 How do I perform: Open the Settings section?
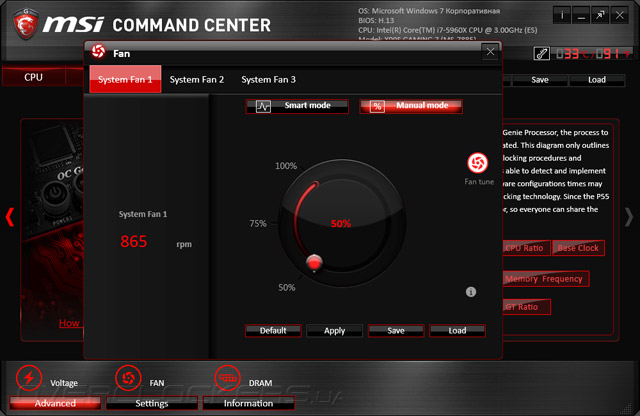152,403
